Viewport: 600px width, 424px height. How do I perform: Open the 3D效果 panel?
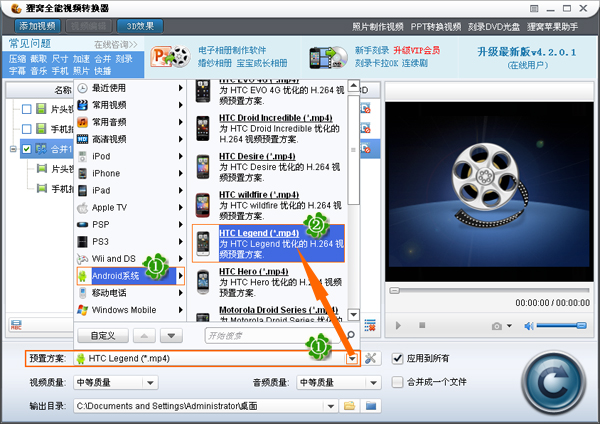click(x=140, y=26)
